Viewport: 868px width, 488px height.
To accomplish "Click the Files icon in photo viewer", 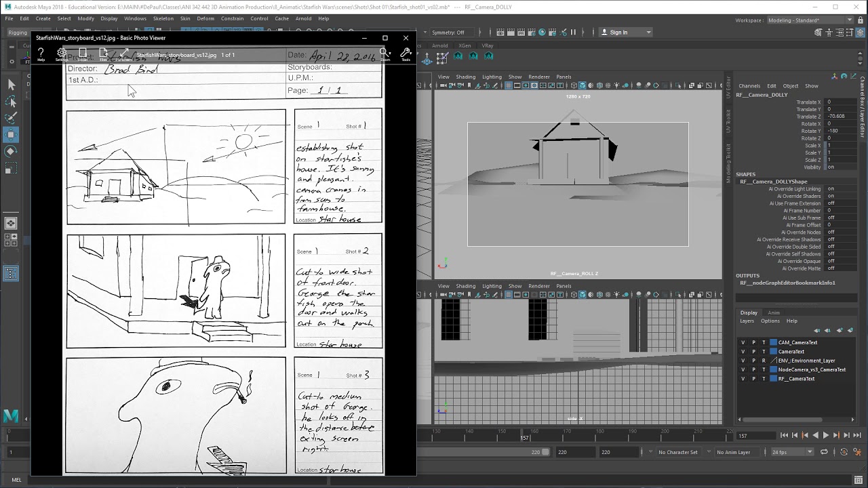I will pyautogui.click(x=103, y=54).
